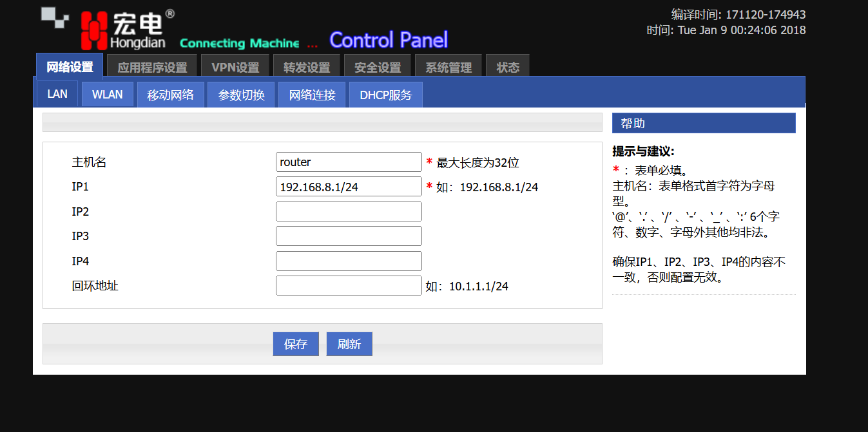868x432 pixels.
Task: Select the 安全设置 tab
Action: 377,68
